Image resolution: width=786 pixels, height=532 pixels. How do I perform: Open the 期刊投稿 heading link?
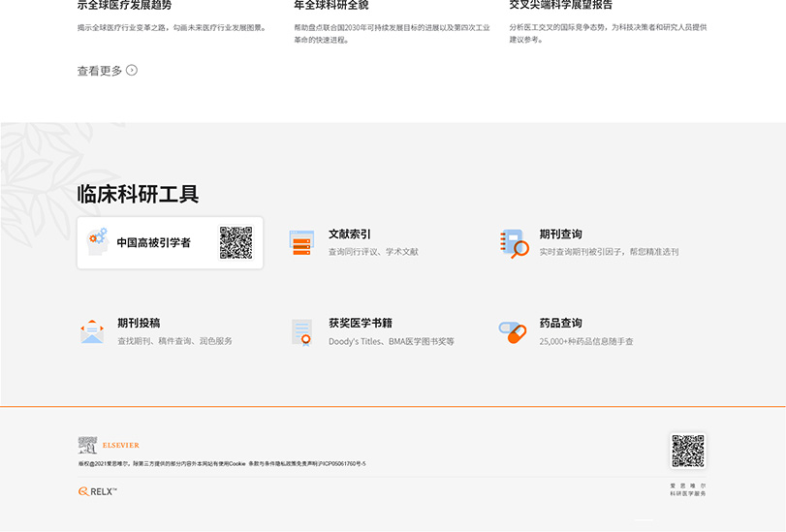point(139,323)
